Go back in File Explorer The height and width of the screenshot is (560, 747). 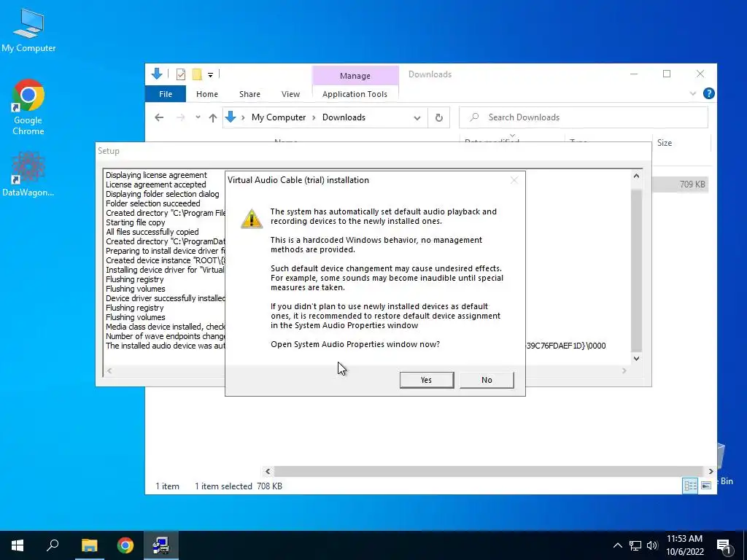[x=159, y=117]
